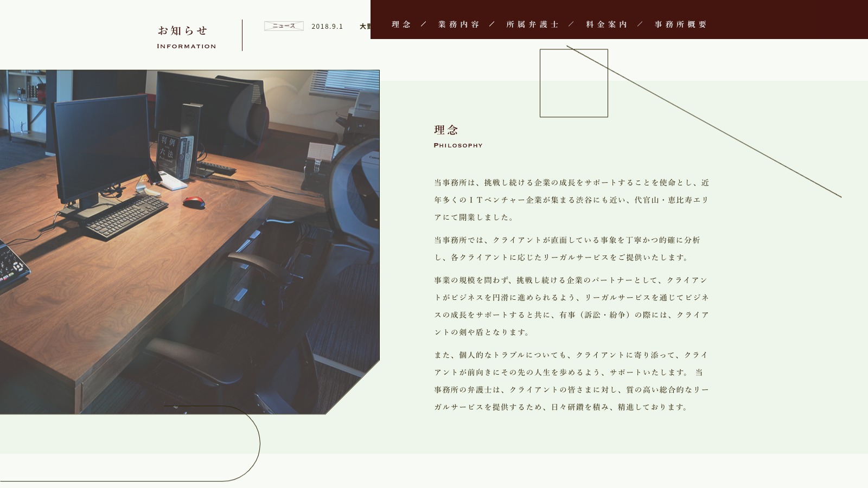Click the paragraph starting 事業の規模を問わず
The height and width of the screenshot is (488, 868).
tap(571, 306)
